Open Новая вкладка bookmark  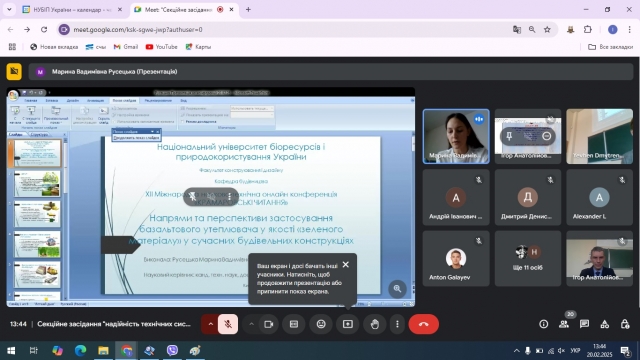(54, 47)
